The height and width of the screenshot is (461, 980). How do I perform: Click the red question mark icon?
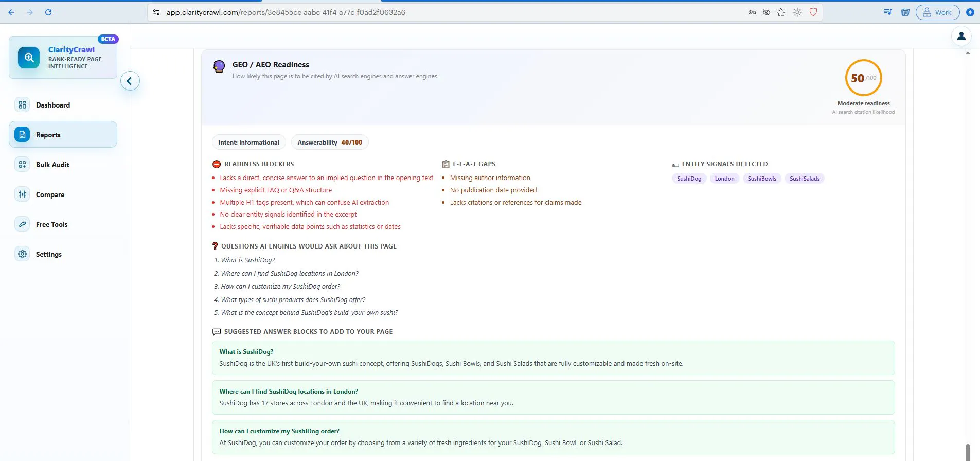click(215, 246)
